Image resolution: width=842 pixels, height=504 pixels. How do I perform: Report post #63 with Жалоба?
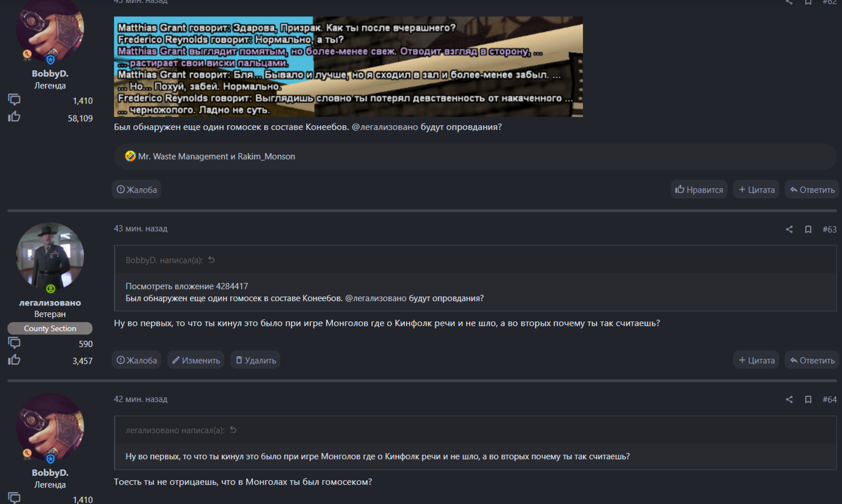137,360
